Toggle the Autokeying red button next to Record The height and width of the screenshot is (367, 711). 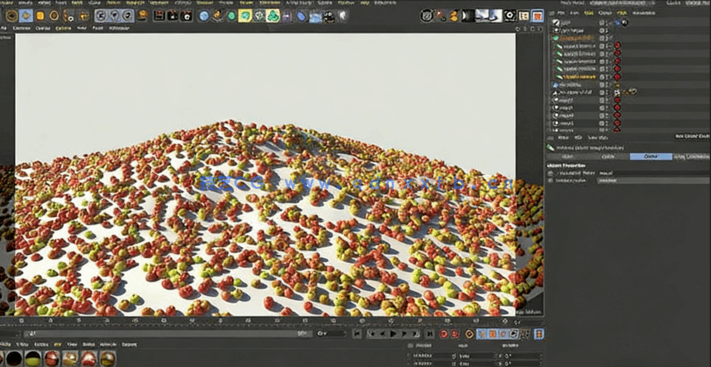pyautogui.click(x=455, y=334)
